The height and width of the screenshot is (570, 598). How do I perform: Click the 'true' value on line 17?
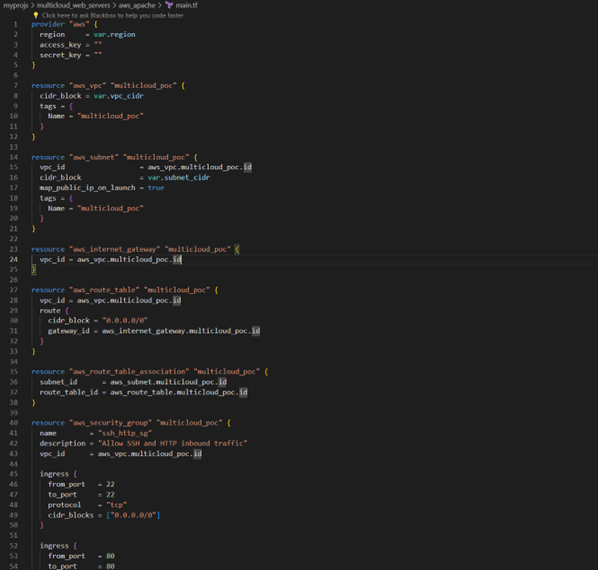156,188
